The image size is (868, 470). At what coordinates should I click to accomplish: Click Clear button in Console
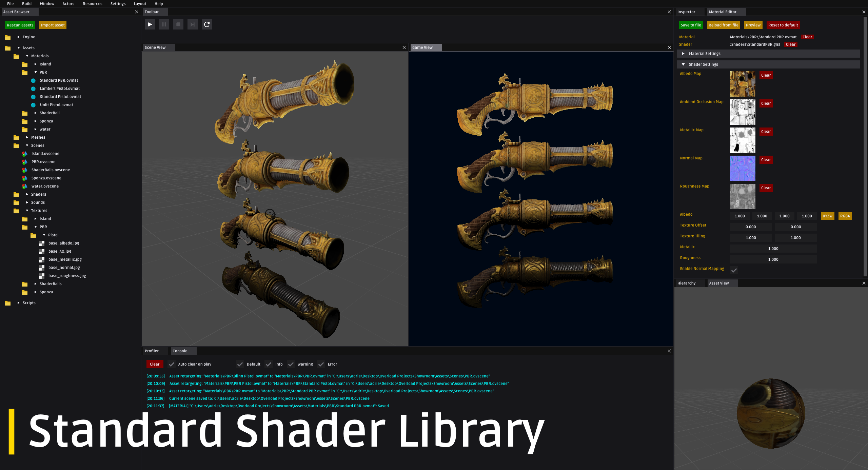(154, 364)
